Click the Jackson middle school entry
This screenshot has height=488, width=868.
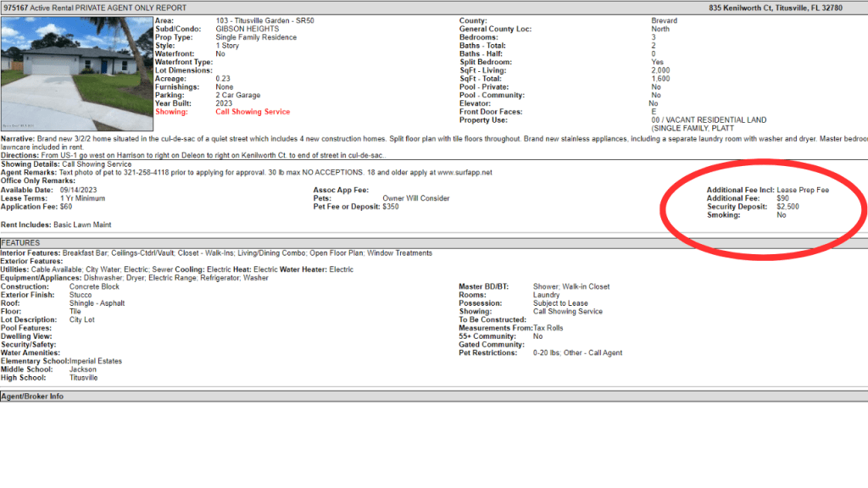(83, 369)
